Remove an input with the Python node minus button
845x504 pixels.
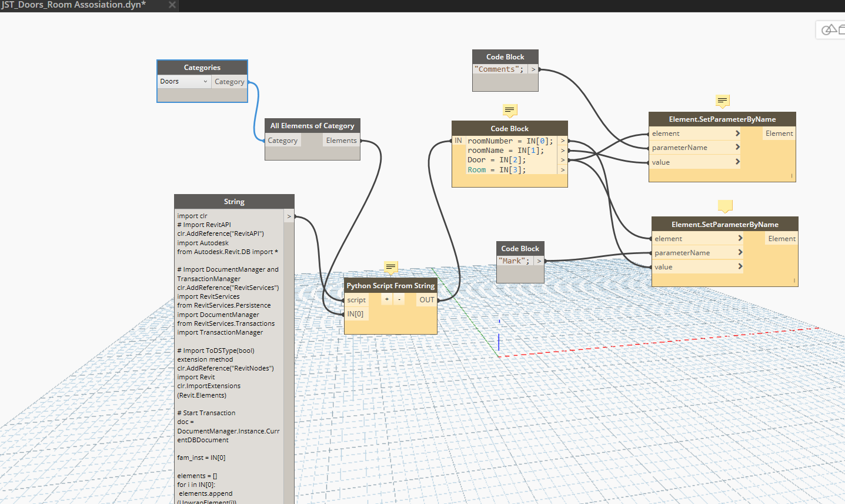(399, 299)
